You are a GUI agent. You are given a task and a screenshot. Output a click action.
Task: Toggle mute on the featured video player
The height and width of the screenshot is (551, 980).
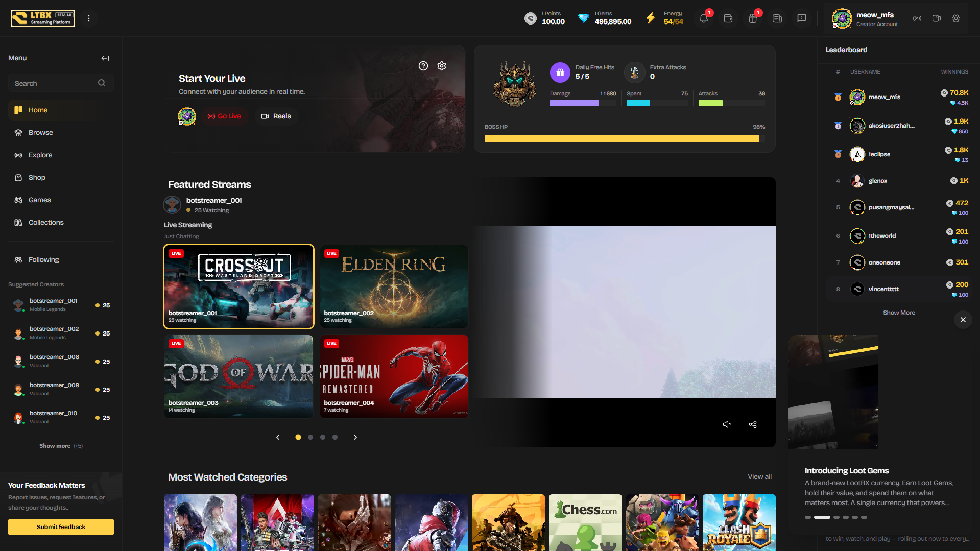[727, 424]
